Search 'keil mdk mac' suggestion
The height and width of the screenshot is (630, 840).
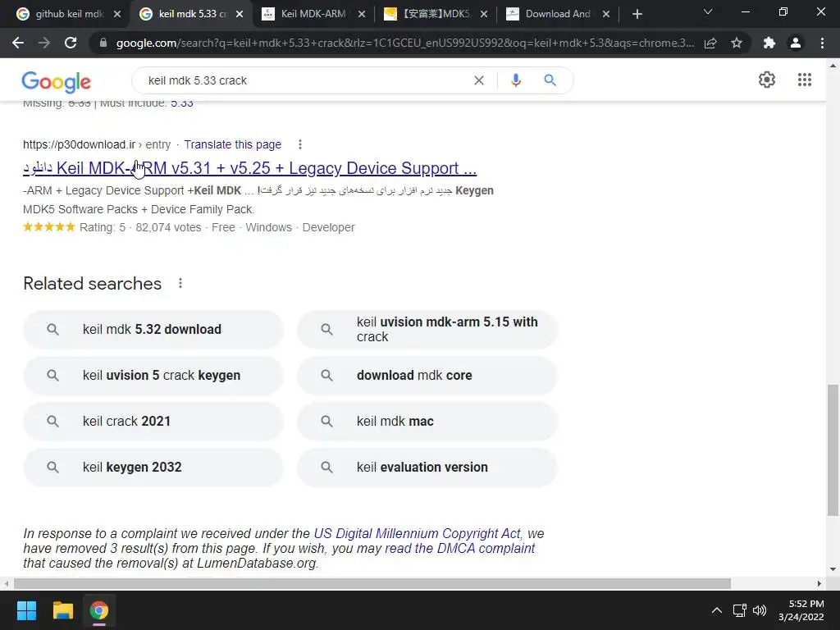[427, 421]
